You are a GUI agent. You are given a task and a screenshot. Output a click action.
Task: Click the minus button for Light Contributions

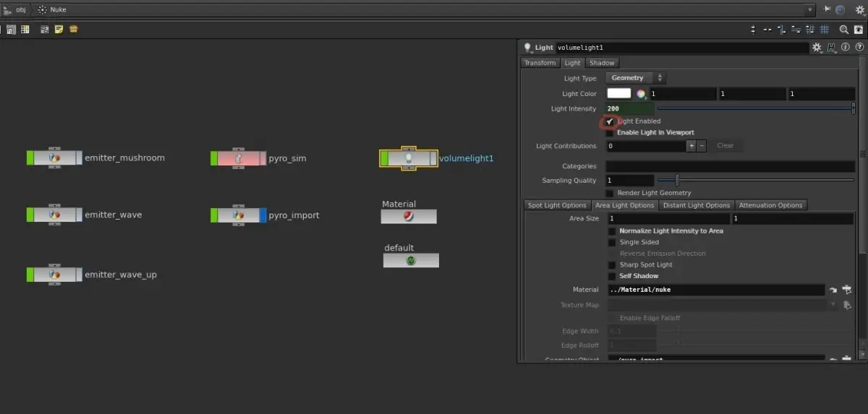(x=701, y=146)
